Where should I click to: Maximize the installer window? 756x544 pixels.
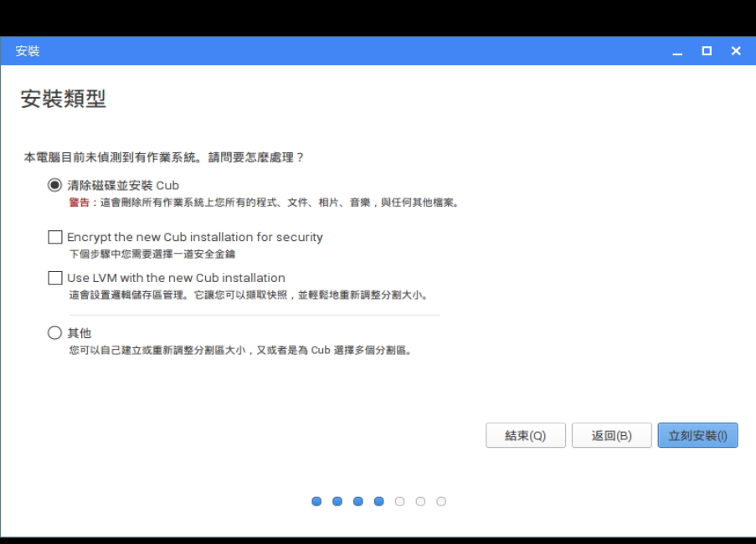pyautogui.click(x=706, y=51)
